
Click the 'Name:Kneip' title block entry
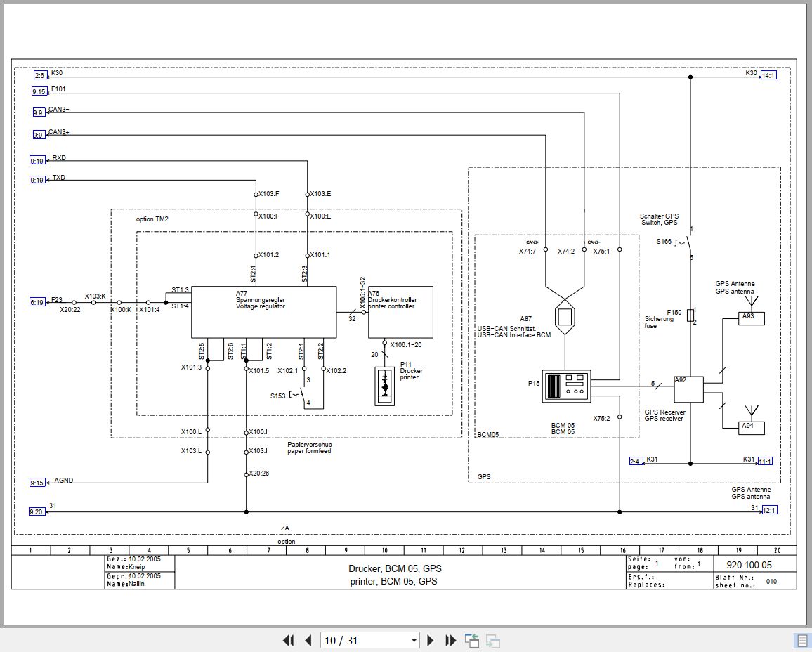126,566
